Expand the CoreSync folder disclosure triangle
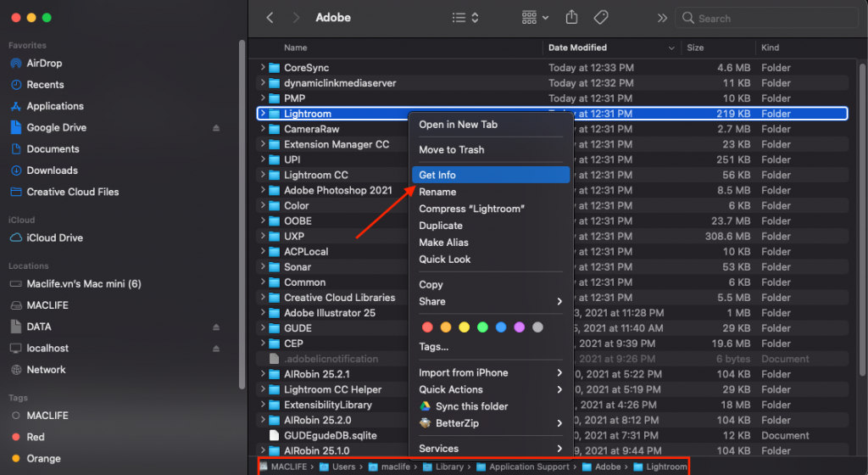This screenshot has height=475, width=868. click(263, 68)
